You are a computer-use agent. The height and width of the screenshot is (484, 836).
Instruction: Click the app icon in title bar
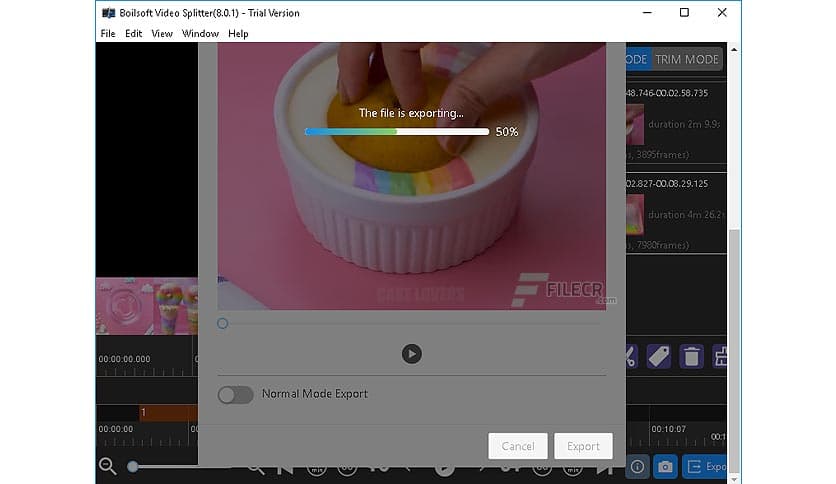pos(108,13)
